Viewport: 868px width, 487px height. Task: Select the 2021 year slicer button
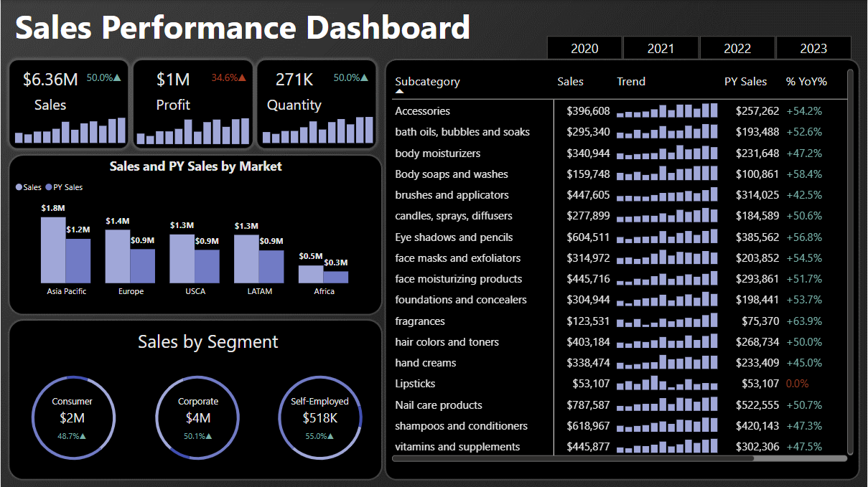661,48
